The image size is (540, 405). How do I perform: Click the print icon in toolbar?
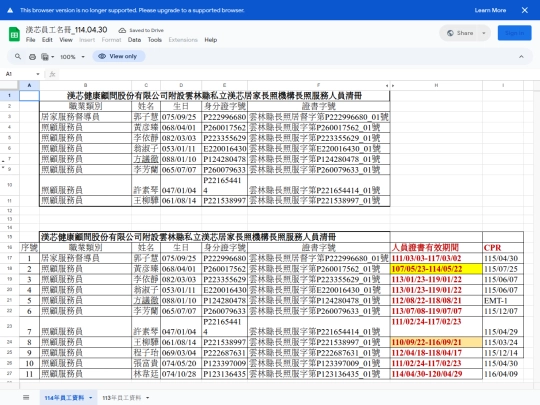32,56
